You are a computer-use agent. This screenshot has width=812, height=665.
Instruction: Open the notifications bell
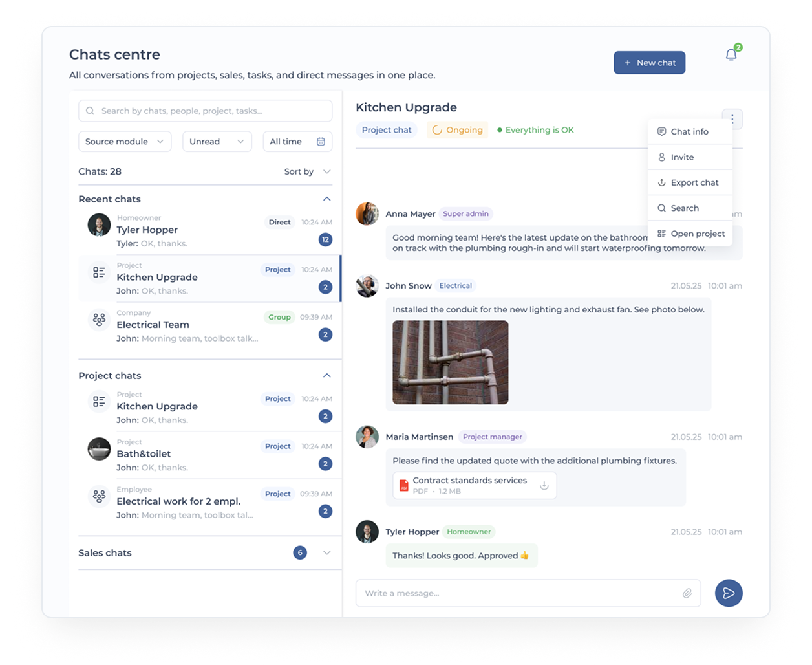[731, 55]
